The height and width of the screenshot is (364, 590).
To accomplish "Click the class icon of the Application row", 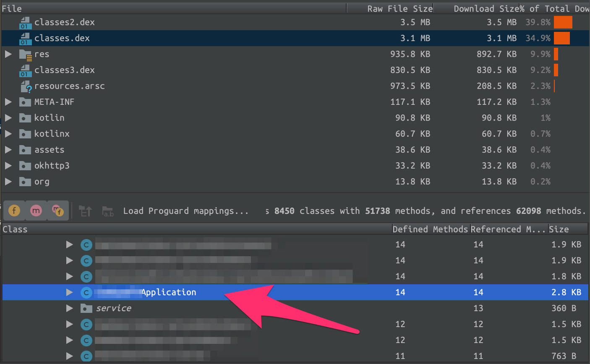I will pyautogui.click(x=86, y=293).
